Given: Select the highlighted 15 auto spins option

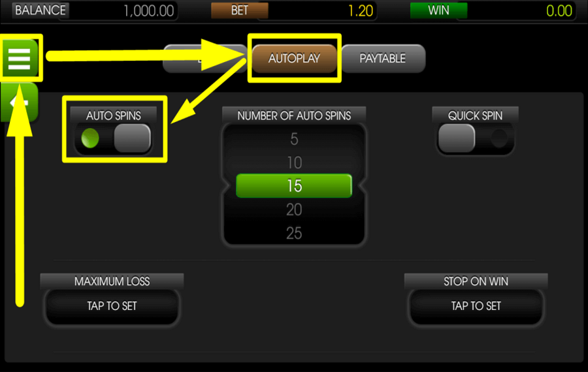Looking at the screenshot, I should click(x=295, y=186).
